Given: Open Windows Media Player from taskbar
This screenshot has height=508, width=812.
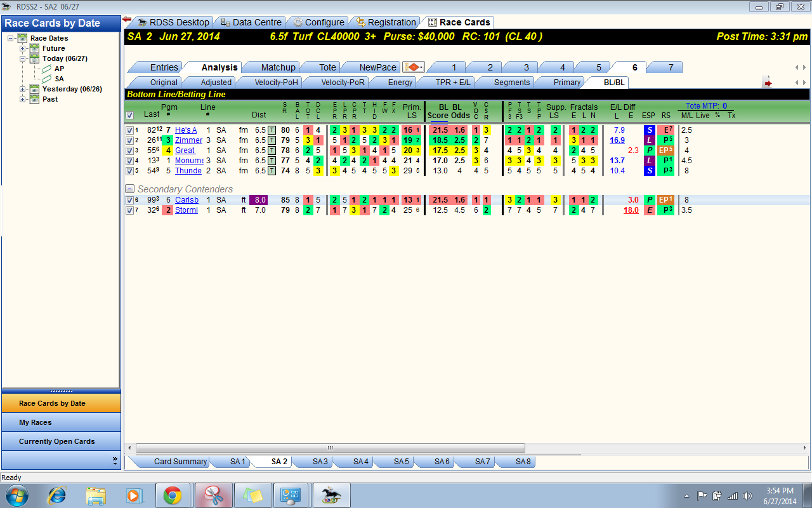Looking at the screenshot, I should [134, 495].
